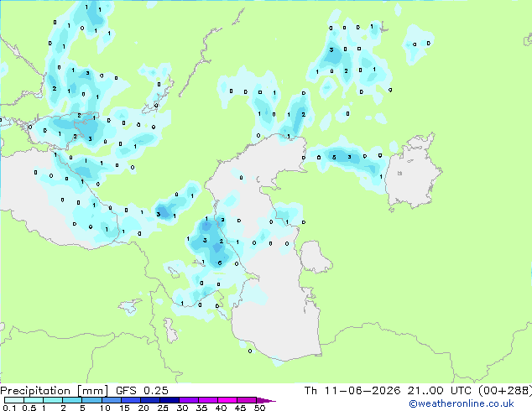Click the over-50 legend arrow tip
The image size is (532, 411).
[266, 400]
